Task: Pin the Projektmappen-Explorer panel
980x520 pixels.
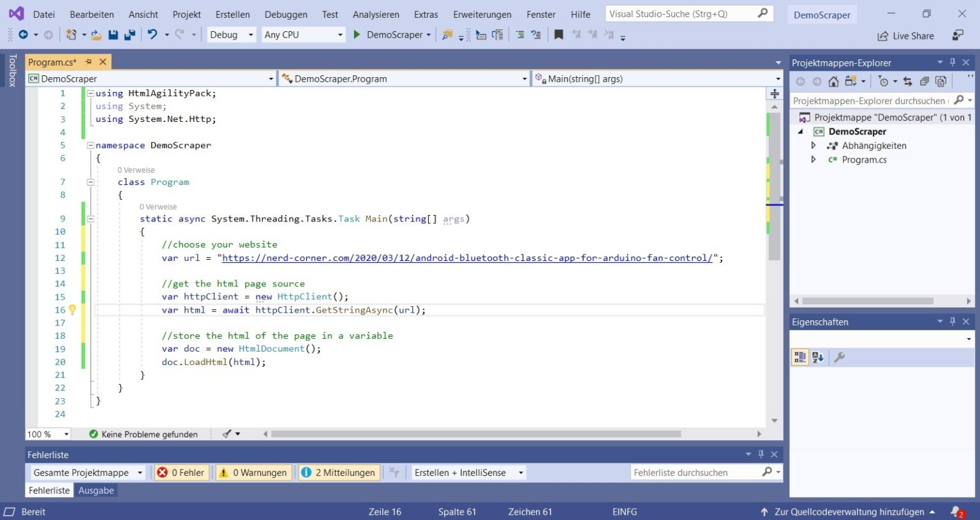Action: (953, 63)
